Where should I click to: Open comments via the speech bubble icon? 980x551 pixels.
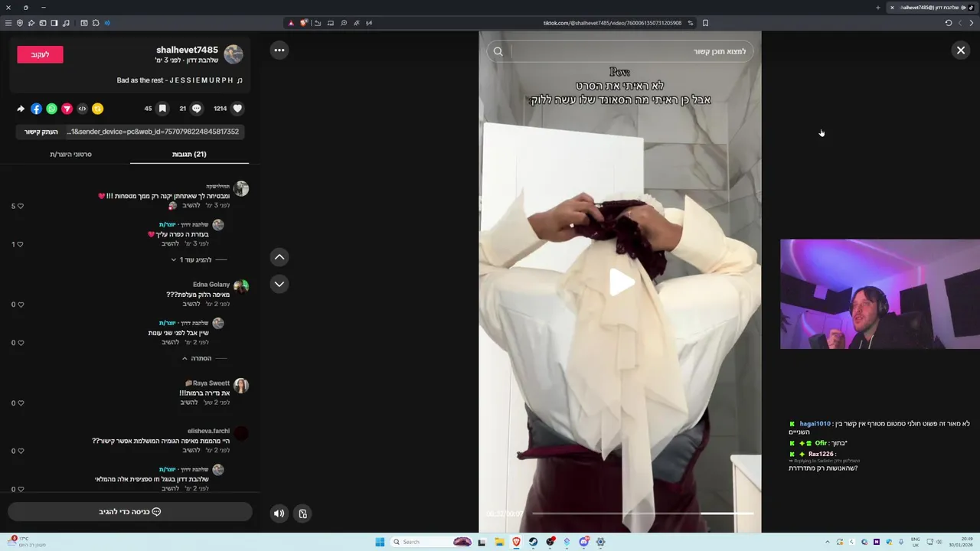(x=197, y=109)
